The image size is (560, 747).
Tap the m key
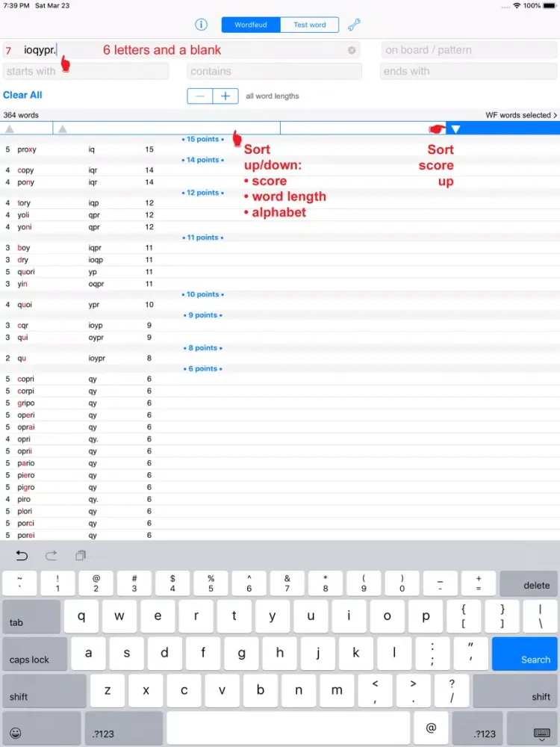click(x=337, y=691)
